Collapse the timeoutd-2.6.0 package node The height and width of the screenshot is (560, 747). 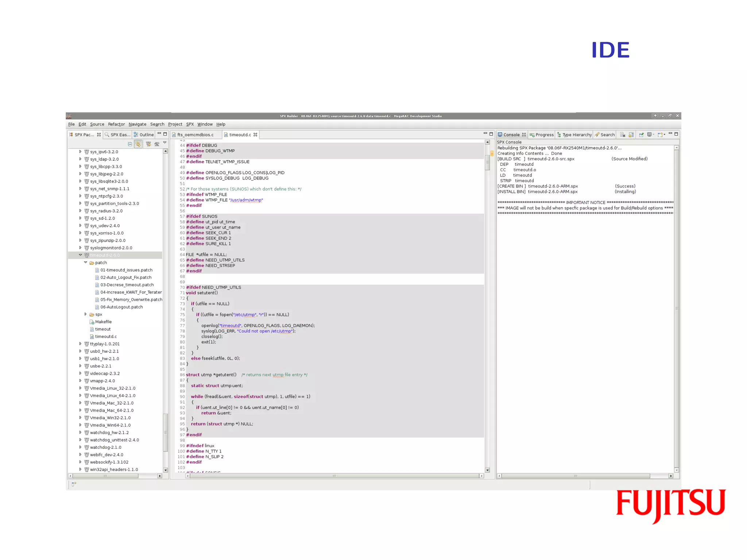coord(80,255)
